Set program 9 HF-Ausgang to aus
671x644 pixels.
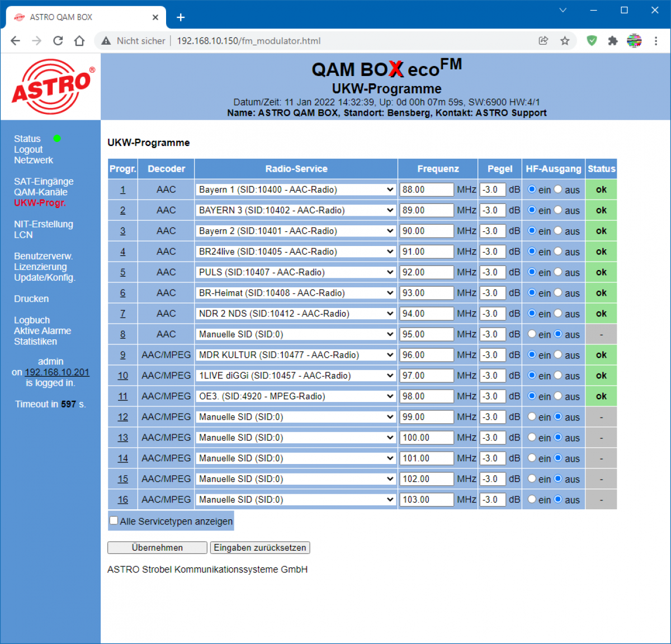pyautogui.click(x=557, y=355)
